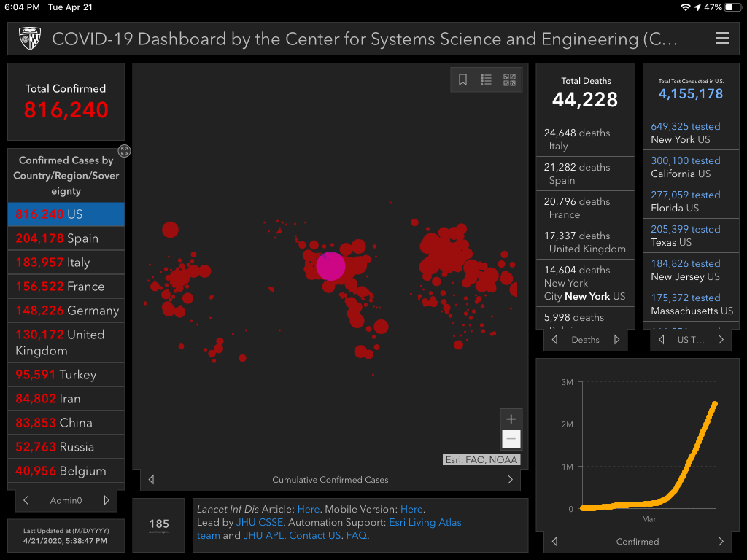Go to previous tab before Admin0
Screen dimensions: 747x560
26,500
